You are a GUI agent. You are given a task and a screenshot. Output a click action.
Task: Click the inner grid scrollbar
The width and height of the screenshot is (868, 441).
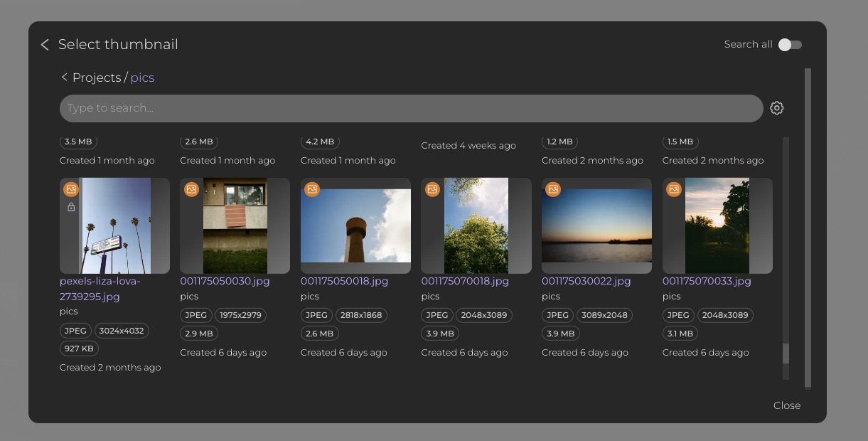tap(786, 354)
